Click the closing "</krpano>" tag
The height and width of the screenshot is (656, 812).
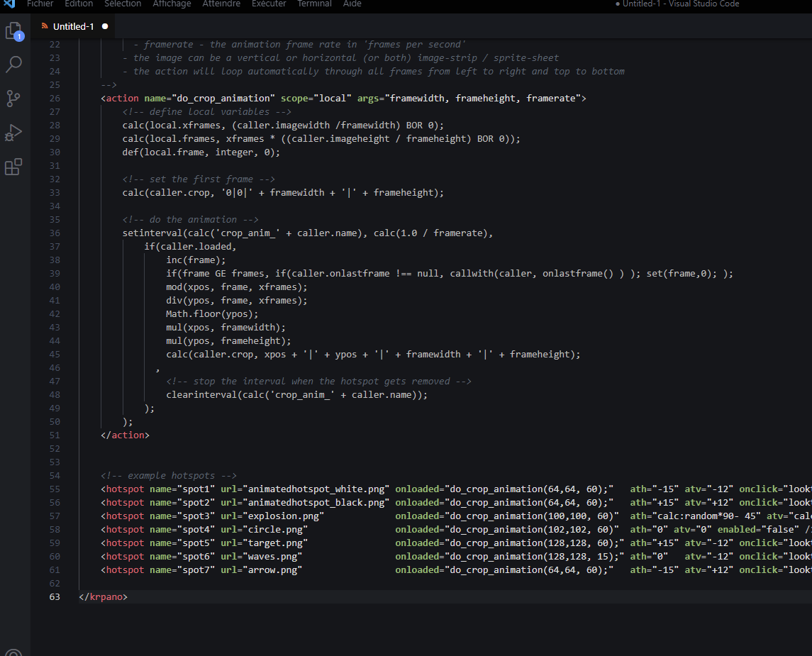click(x=104, y=597)
